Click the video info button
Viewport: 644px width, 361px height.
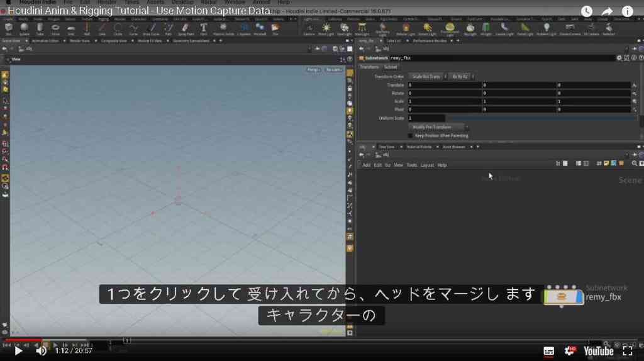pyautogui.click(x=627, y=11)
